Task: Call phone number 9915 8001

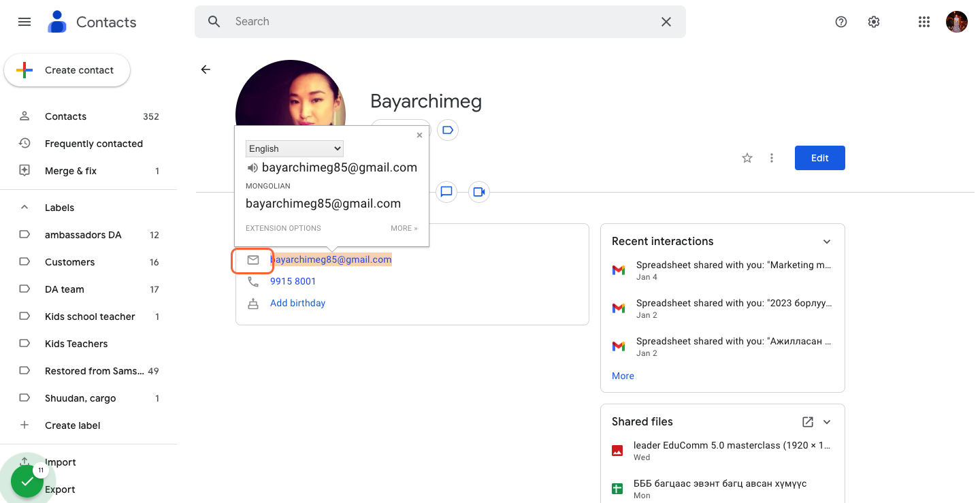Action: click(x=293, y=281)
